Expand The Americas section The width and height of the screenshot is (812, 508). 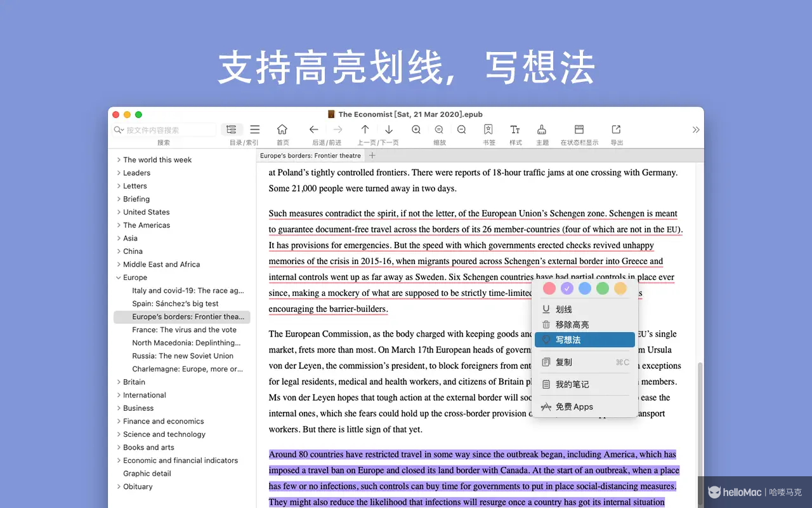tap(119, 225)
